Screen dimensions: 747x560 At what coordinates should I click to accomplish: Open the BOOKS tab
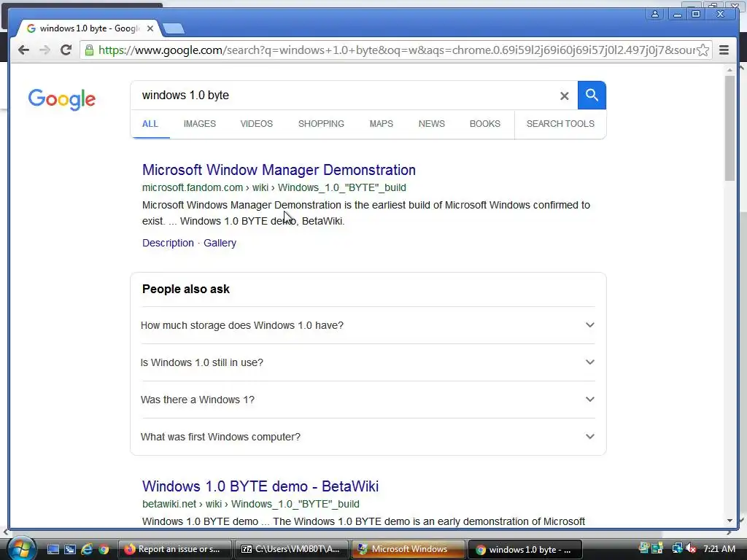coord(485,124)
